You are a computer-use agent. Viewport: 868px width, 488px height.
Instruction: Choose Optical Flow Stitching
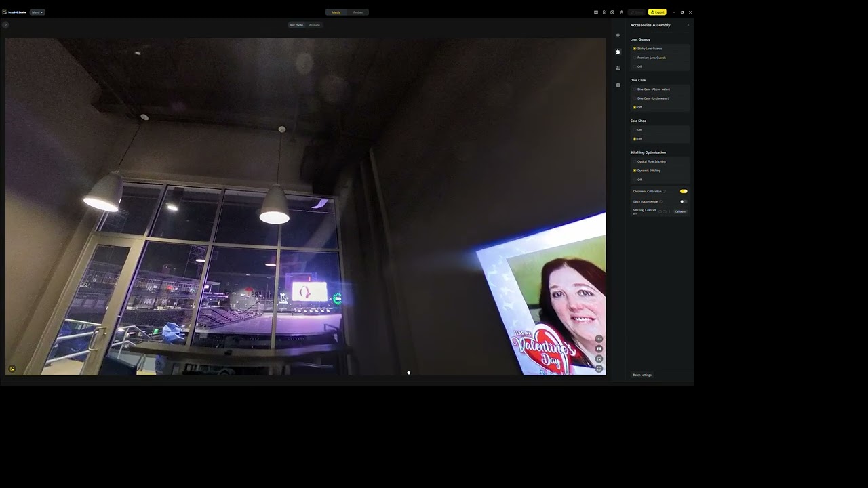click(650, 161)
